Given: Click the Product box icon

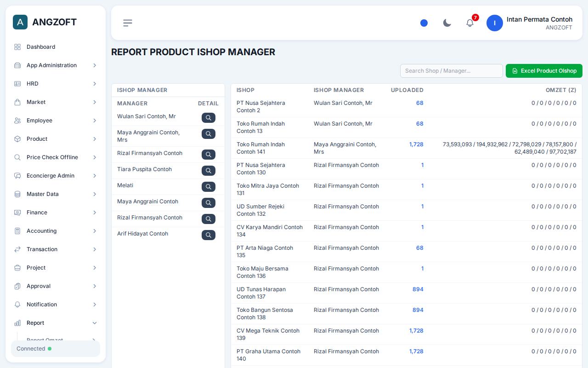Looking at the screenshot, I should point(17,139).
